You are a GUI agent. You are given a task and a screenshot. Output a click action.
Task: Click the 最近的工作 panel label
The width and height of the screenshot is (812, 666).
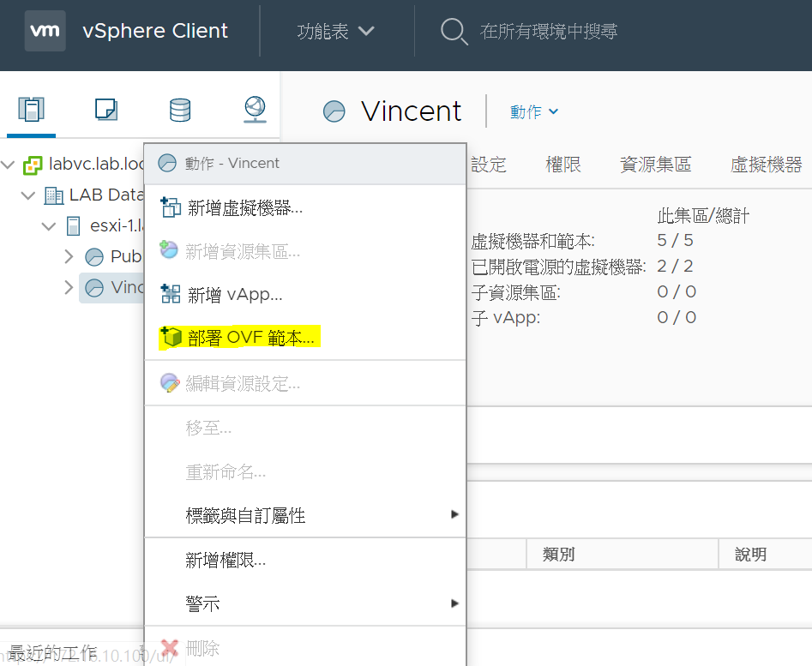[x=52, y=653]
